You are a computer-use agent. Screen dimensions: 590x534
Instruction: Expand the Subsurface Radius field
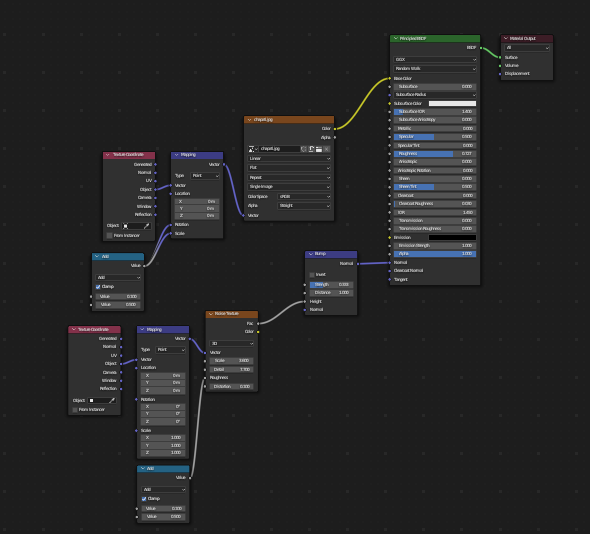click(x=435, y=95)
